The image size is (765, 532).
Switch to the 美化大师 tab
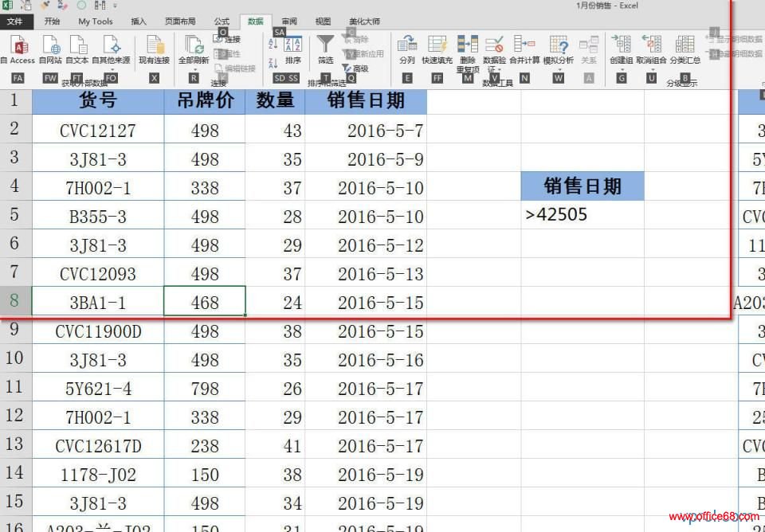364,22
